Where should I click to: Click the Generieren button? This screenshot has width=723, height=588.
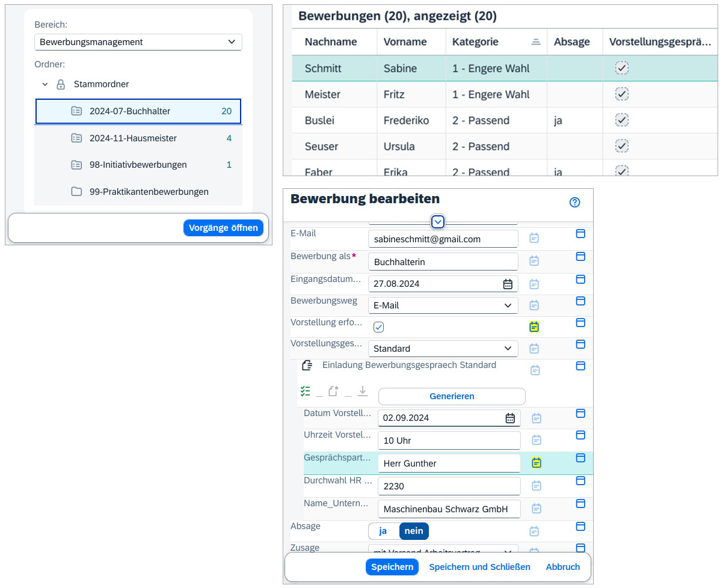click(x=451, y=396)
